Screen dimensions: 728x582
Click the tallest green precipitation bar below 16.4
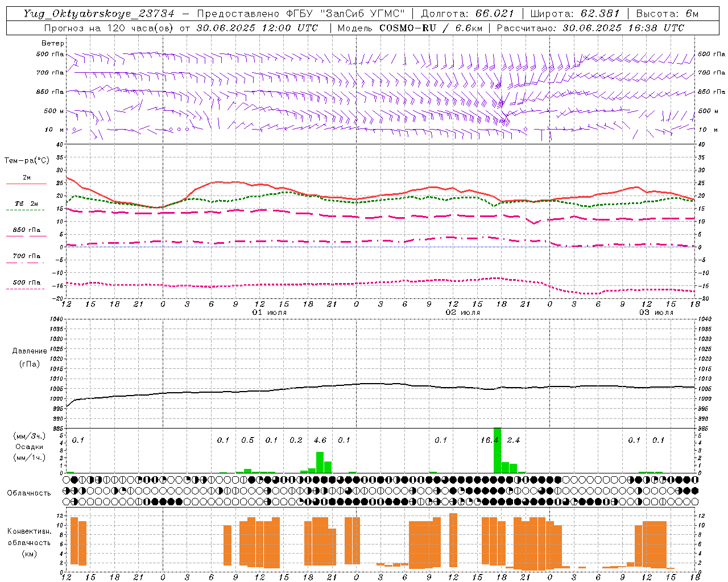[497, 450]
